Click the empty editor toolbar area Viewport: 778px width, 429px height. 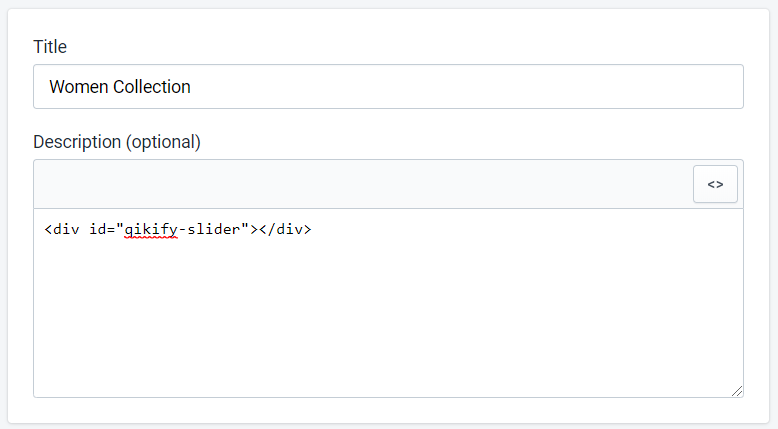360,185
